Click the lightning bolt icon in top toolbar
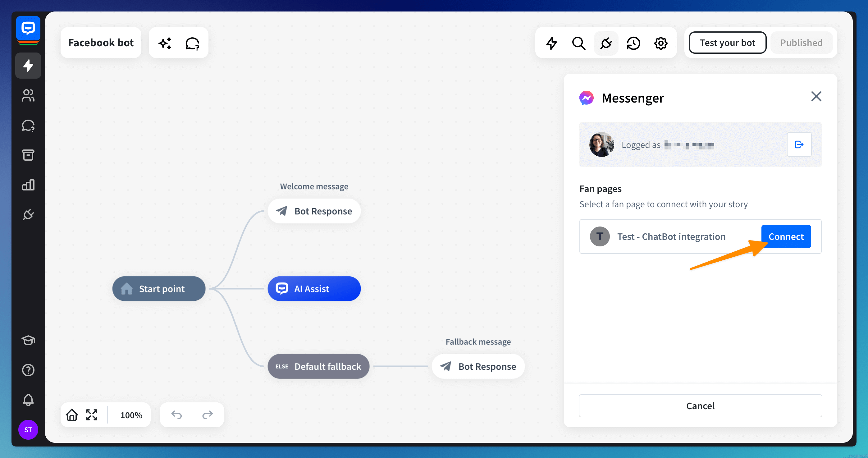This screenshot has height=458, width=868. coord(551,43)
